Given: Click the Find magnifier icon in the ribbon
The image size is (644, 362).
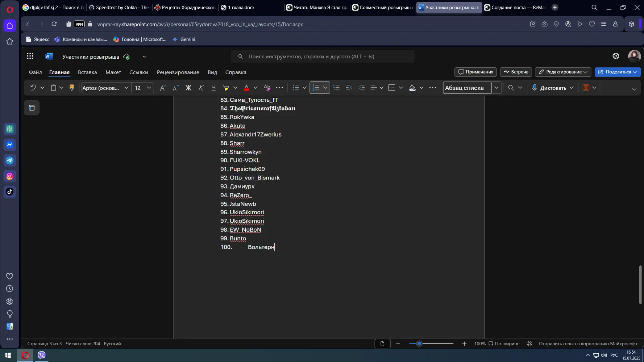Looking at the screenshot, I should point(511,88).
